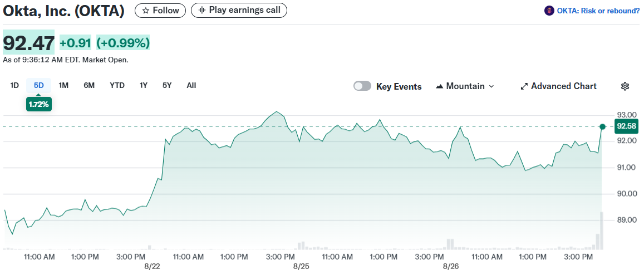Follow Okta, Inc. stock
The height and width of the screenshot is (274, 644).
point(160,10)
